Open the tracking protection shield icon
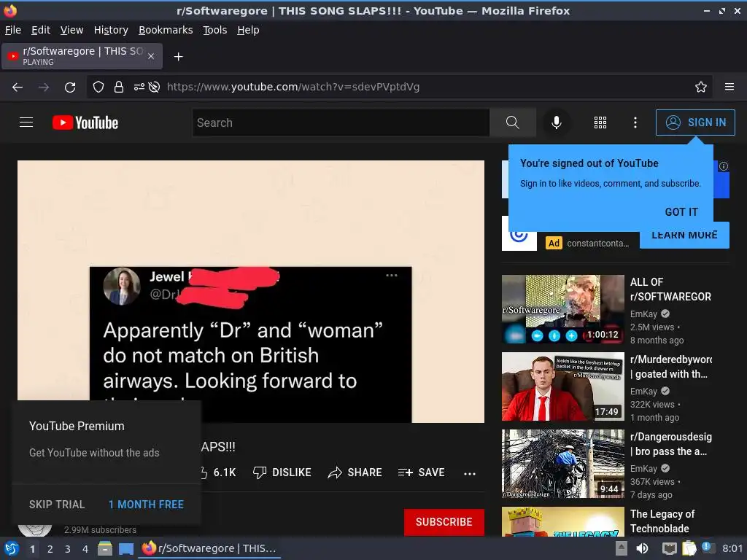747x560 pixels. coord(98,87)
